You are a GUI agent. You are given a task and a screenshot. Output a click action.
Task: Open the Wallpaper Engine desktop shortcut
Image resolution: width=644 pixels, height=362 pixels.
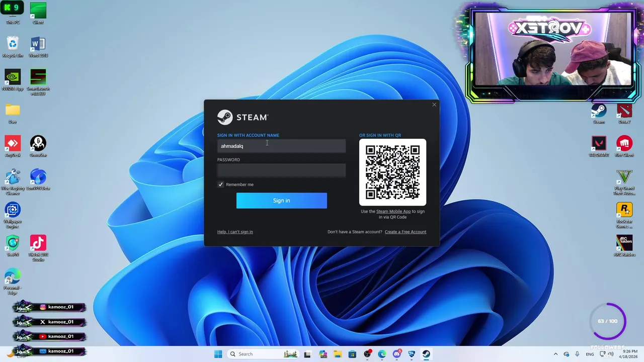13,215
